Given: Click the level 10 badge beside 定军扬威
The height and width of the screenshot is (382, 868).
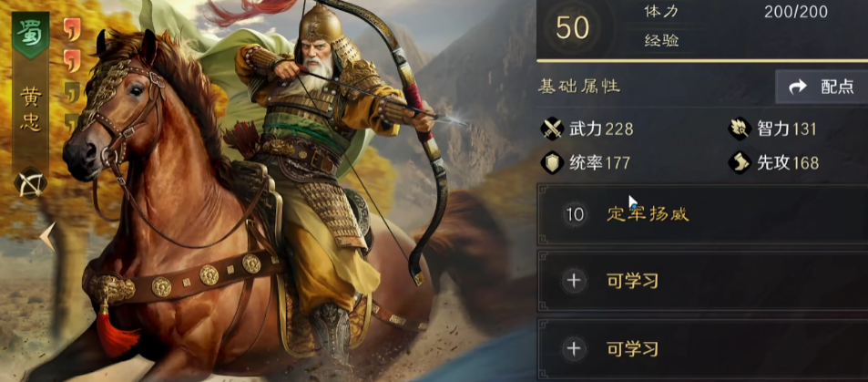Looking at the screenshot, I should (575, 214).
